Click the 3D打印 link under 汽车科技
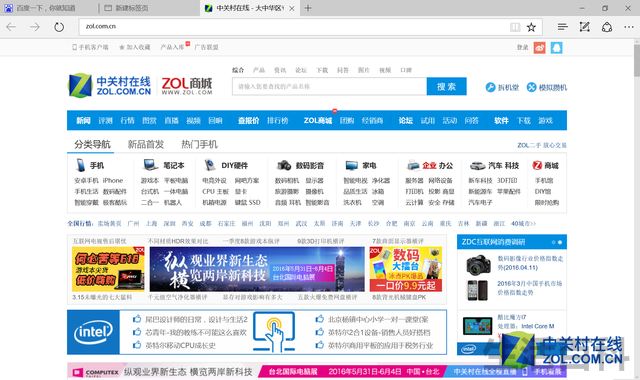640x380 pixels. [x=507, y=180]
